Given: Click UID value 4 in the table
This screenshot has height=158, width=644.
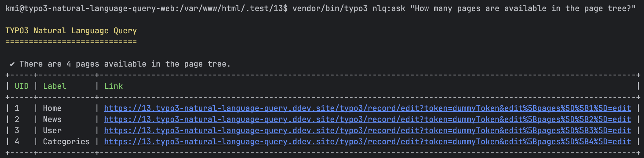Looking at the screenshot, I should pos(17,142).
